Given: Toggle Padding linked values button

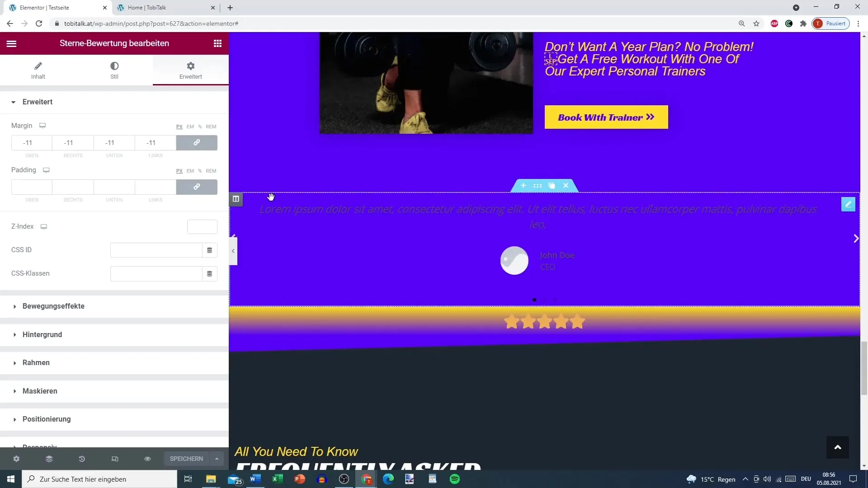Looking at the screenshot, I should [197, 187].
